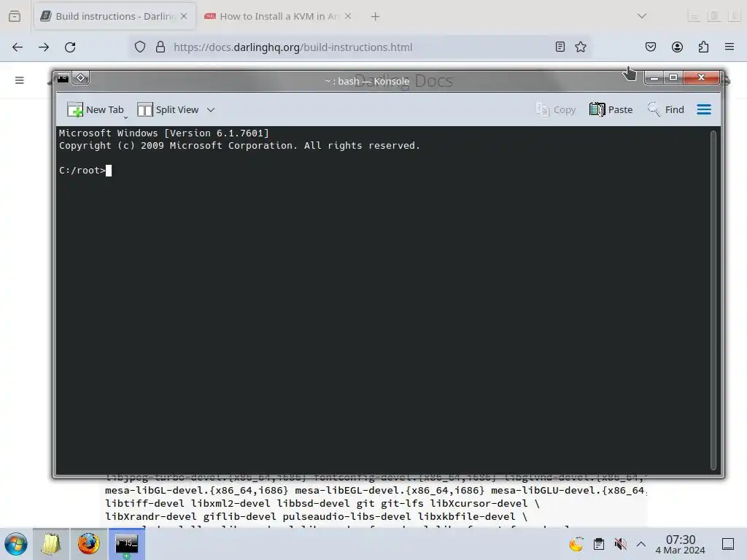Viewport: 747px width, 560px height.
Task: Open Konsole hamburger menu
Action: (704, 110)
